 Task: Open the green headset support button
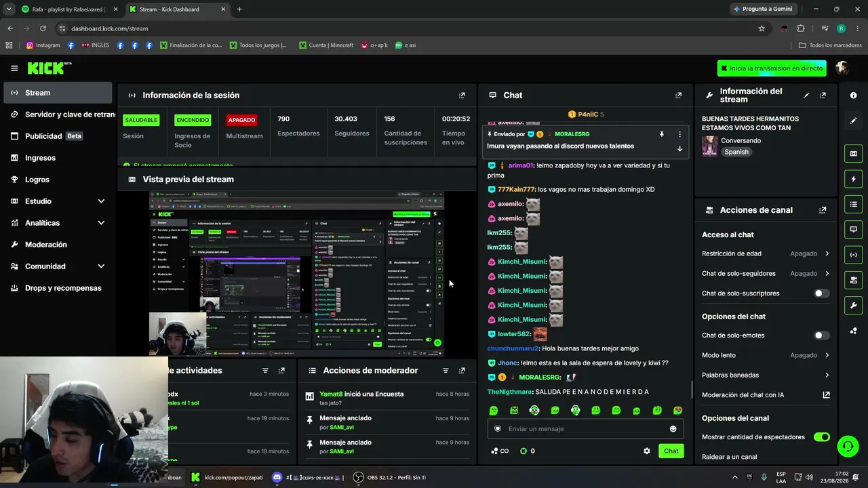(x=848, y=446)
